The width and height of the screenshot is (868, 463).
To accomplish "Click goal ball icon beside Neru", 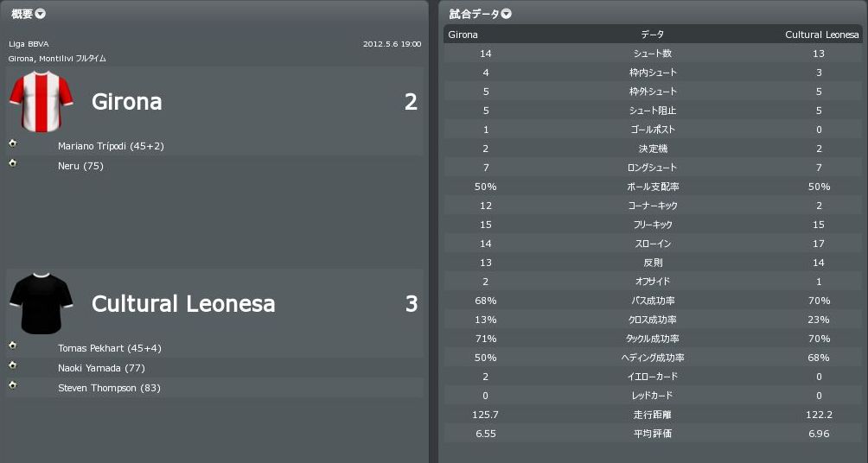I will (13, 163).
